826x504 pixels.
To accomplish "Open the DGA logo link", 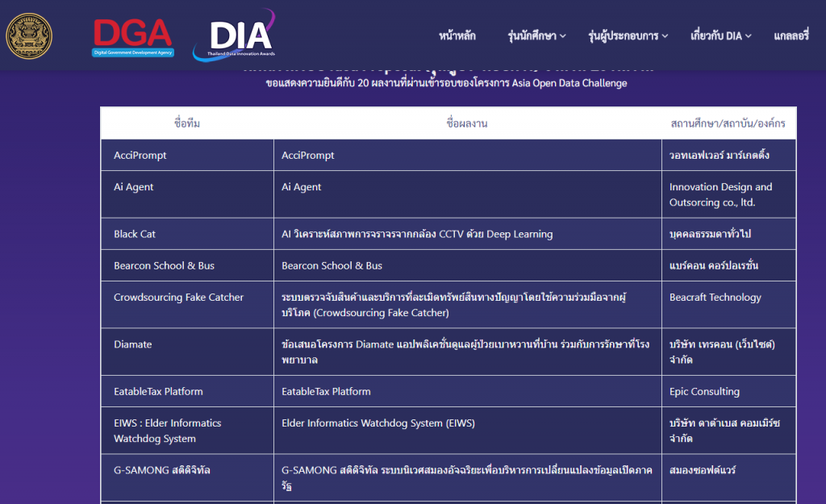I will [133, 37].
